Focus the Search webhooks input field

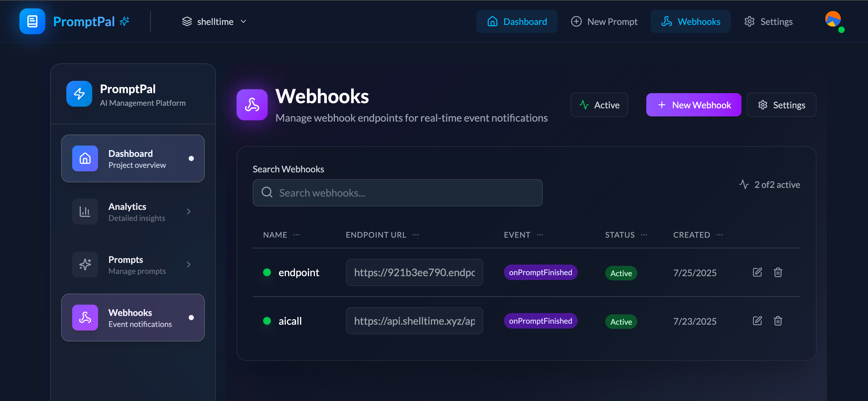click(x=397, y=193)
